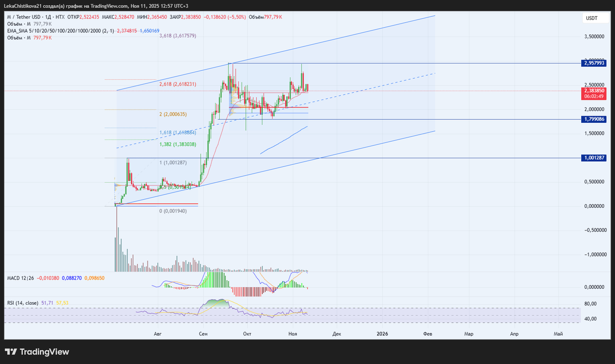Click the "Сен" month label on time axis
Viewport: 615px width, 364px height.
tap(202, 333)
